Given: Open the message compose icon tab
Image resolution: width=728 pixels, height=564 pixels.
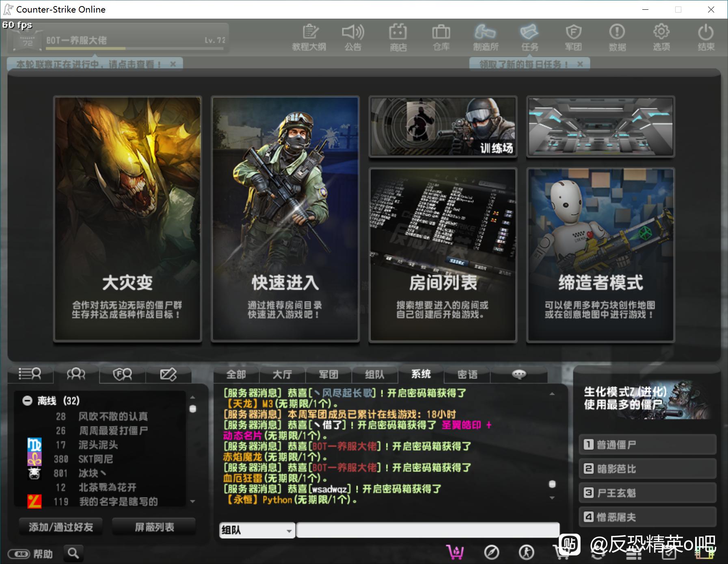Looking at the screenshot, I should coord(168,374).
